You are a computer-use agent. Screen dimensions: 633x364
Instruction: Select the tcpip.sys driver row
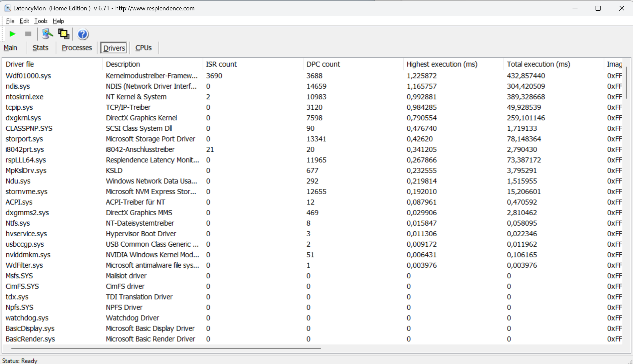pos(313,107)
